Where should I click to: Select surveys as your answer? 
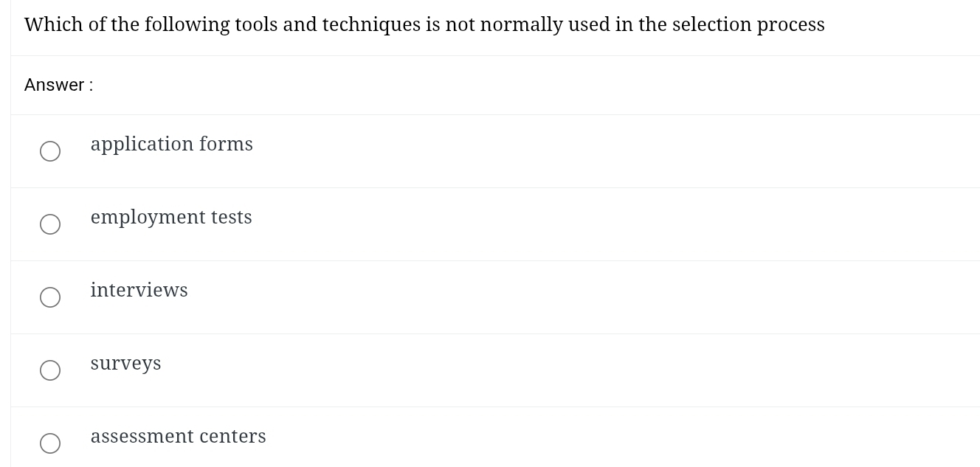point(50,370)
